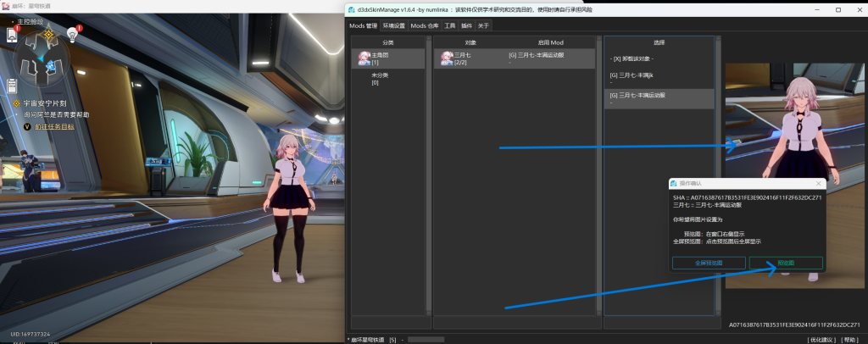The image size is (868, 344).
Task: Click the V navigate key icon
Action: 27,126
